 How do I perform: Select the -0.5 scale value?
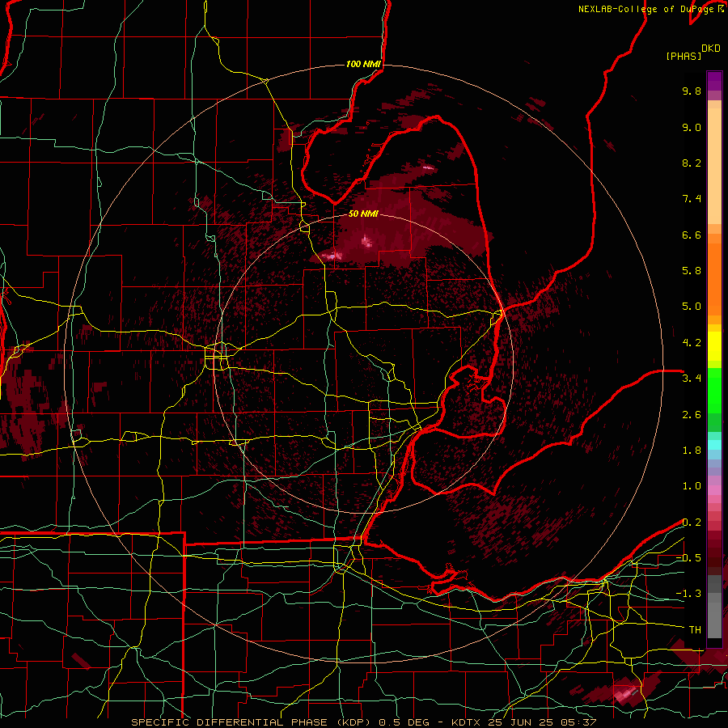[688, 558]
